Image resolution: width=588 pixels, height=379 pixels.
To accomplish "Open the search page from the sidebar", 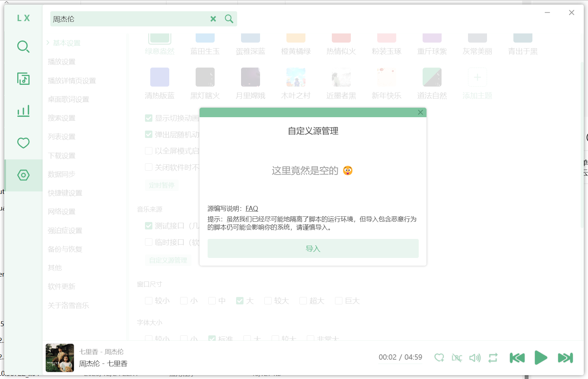I will coord(23,46).
